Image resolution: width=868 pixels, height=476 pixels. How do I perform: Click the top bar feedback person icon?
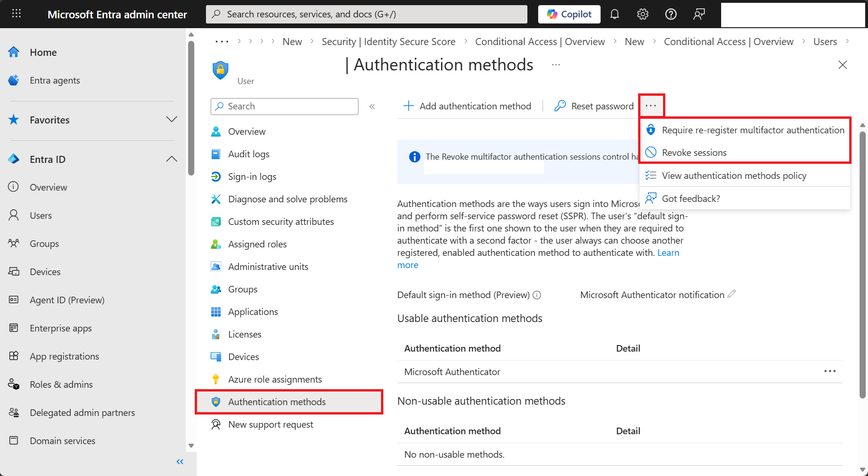pyautogui.click(x=699, y=14)
